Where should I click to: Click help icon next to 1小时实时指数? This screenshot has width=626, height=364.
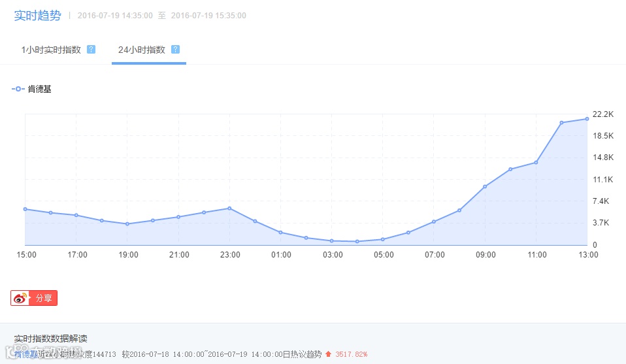pyautogui.click(x=91, y=50)
